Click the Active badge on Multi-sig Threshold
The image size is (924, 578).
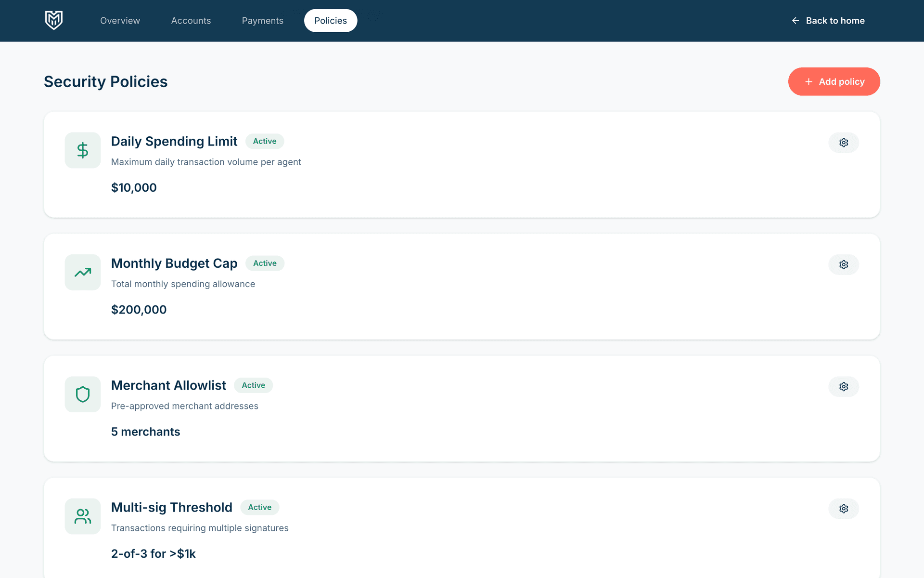[x=259, y=507]
